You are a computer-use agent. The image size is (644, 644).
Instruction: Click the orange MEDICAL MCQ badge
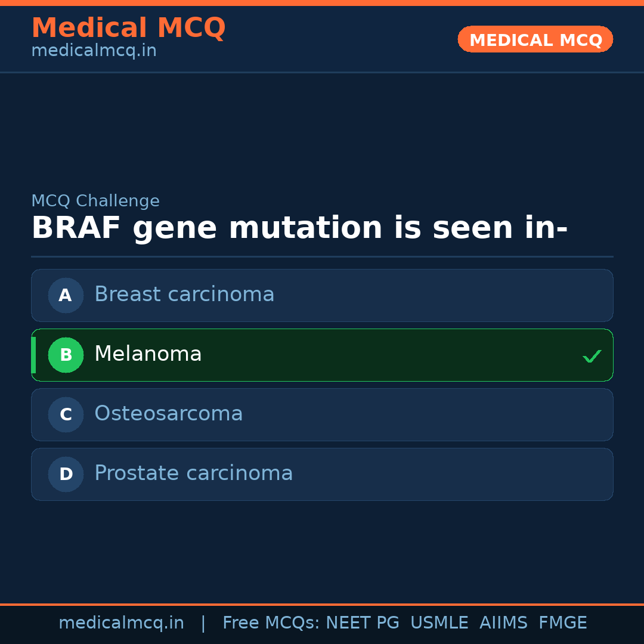point(535,40)
